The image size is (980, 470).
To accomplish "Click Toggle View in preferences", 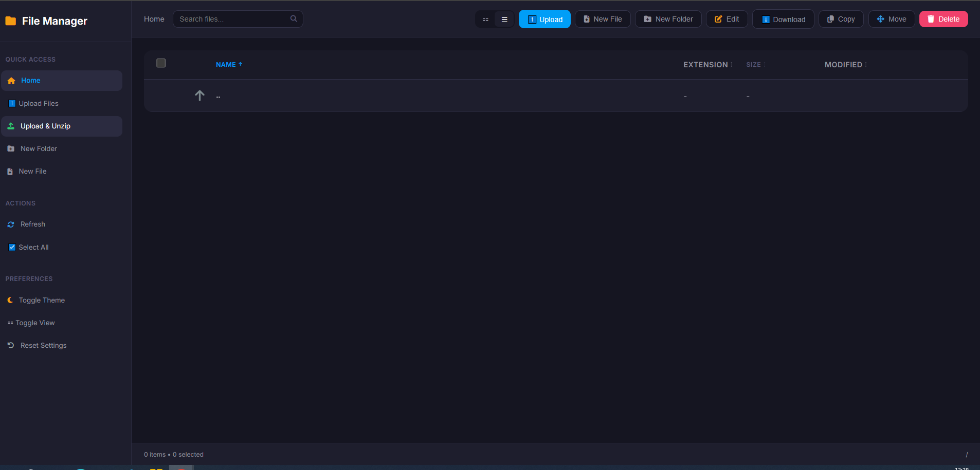I will (x=34, y=323).
